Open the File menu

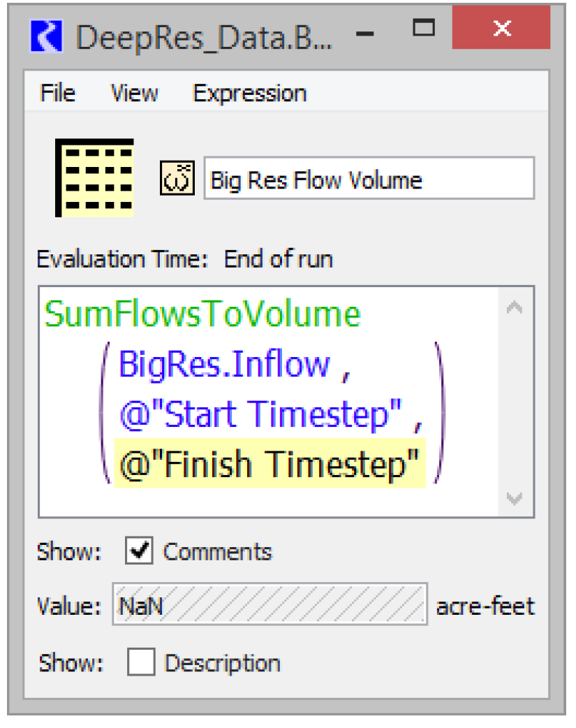(58, 94)
